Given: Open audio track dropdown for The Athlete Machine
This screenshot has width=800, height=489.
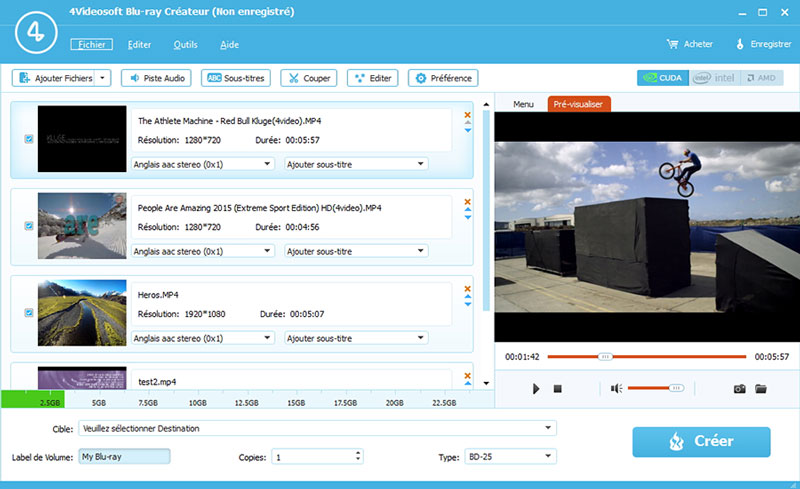Looking at the screenshot, I should click(203, 164).
